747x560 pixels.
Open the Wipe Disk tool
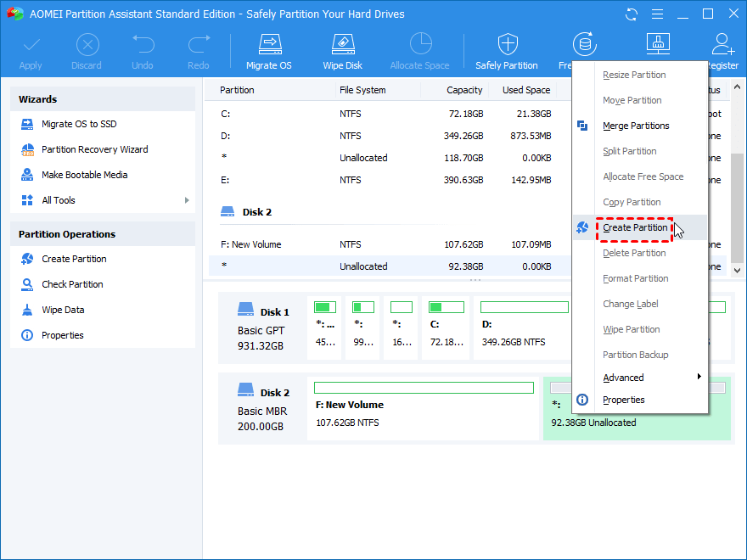(x=342, y=51)
